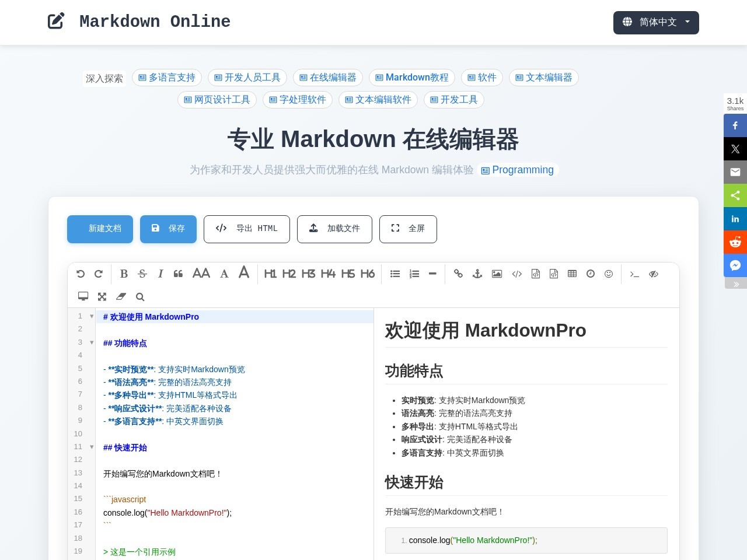Screen dimensions: 747x560
Task: Apply strikethrough formatting
Action: 142,274
